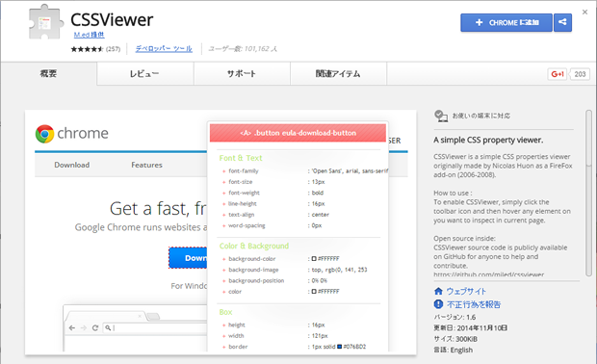
Task: Click the search address field in mockup
Action: 155,327
